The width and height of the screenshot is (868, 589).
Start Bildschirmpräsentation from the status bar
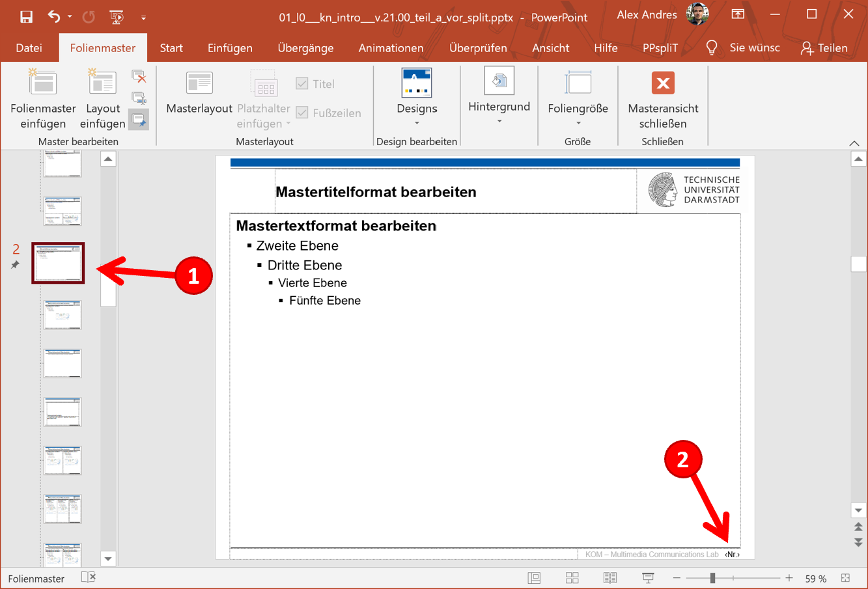[647, 578]
